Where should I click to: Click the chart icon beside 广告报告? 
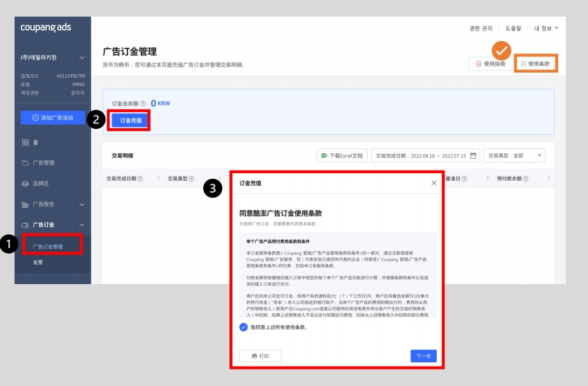click(x=25, y=204)
